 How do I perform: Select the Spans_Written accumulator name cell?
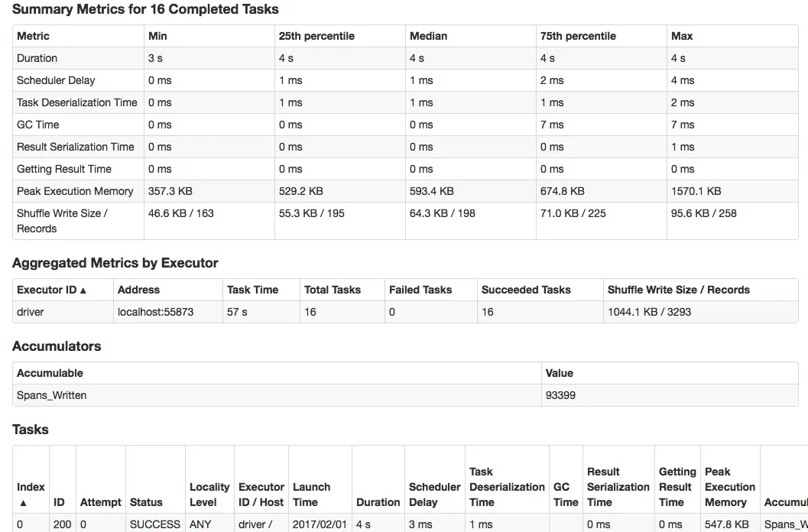52,395
